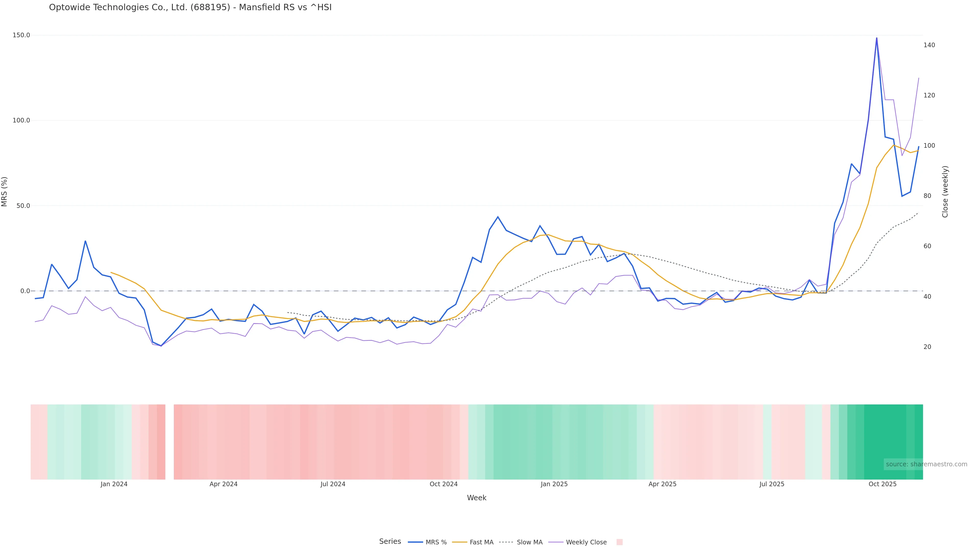Click the Oct 2025 x-axis tick label
This screenshot has height=551, width=980.
pyautogui.click(x=882, y=484)
